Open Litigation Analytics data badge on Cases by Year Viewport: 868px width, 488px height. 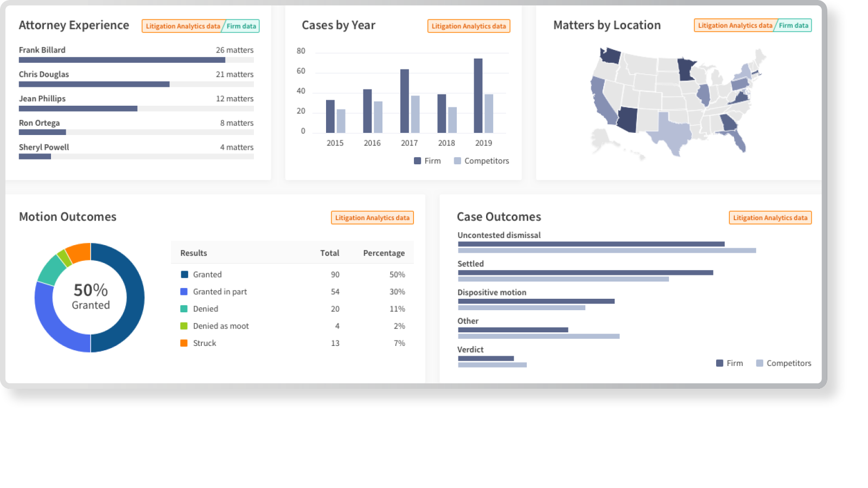[x=469, y=26]
